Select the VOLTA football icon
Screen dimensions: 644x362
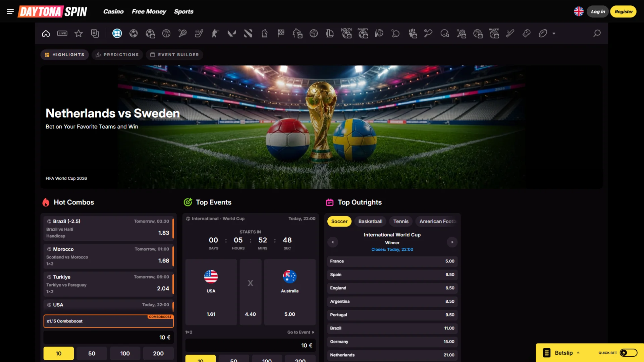(x=346, y=34)
